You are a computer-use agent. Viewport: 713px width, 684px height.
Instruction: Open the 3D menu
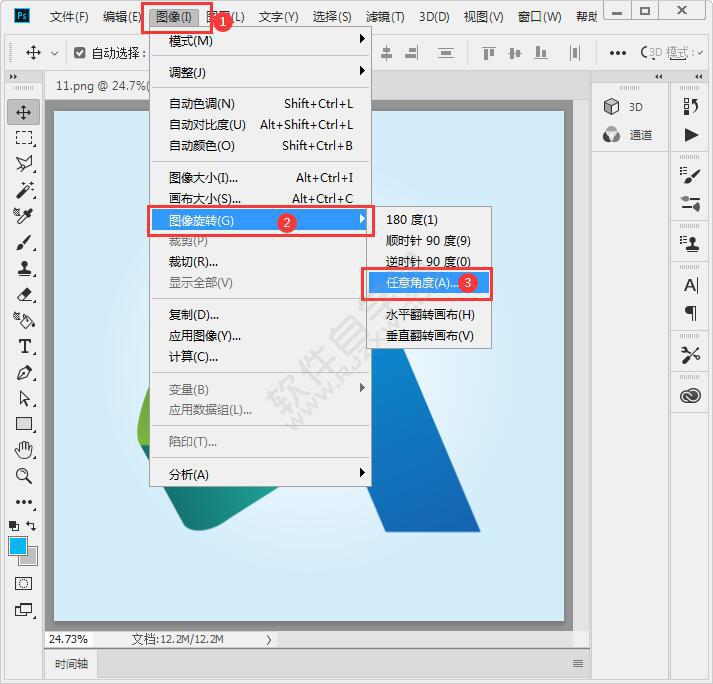point(434,17)
